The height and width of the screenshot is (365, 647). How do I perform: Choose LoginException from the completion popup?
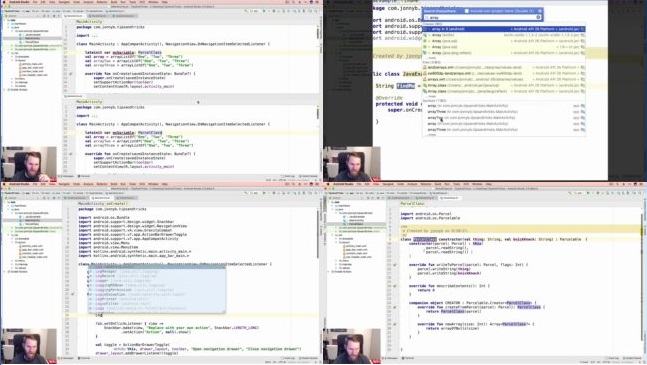click(156, 294)
